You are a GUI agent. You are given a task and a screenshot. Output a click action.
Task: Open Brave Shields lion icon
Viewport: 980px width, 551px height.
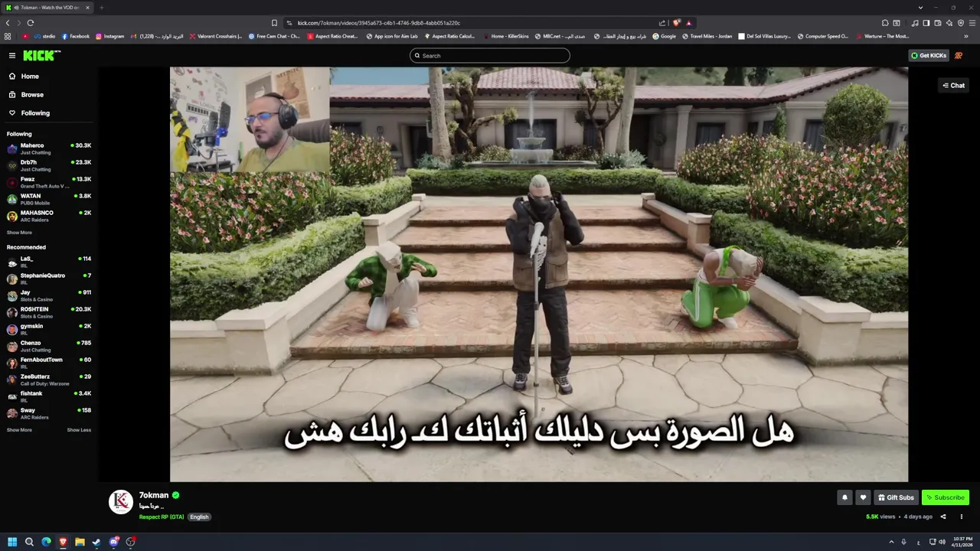click(x=676, y=23)
